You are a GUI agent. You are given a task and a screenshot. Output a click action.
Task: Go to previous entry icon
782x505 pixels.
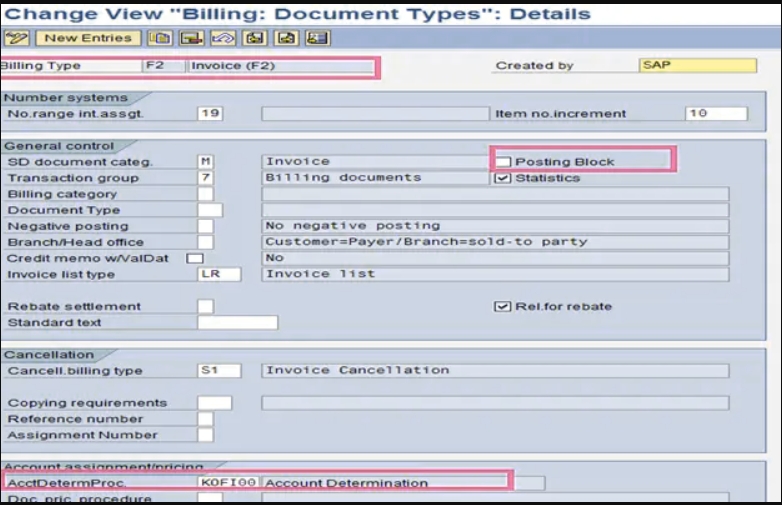tap(254, 38)
